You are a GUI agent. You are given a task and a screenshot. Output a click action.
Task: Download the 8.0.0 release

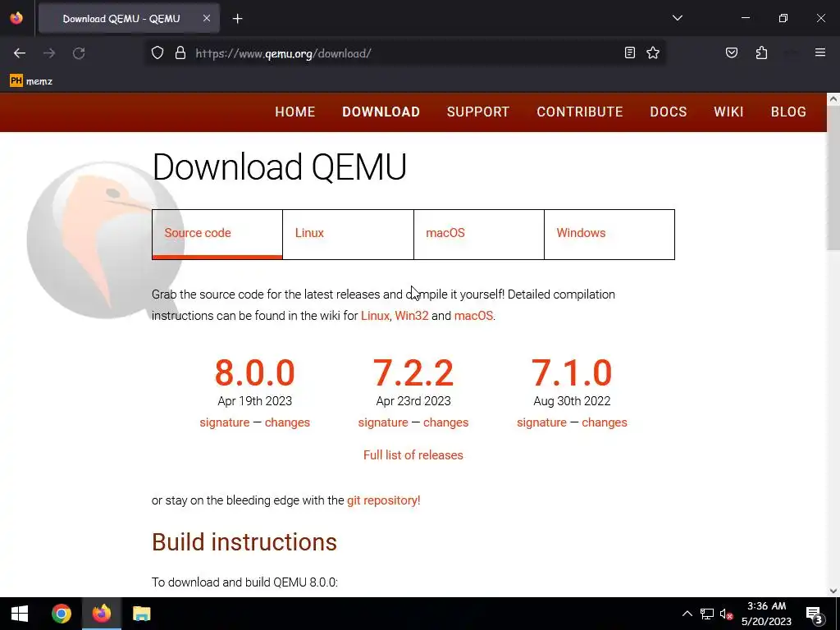(254, 373)
